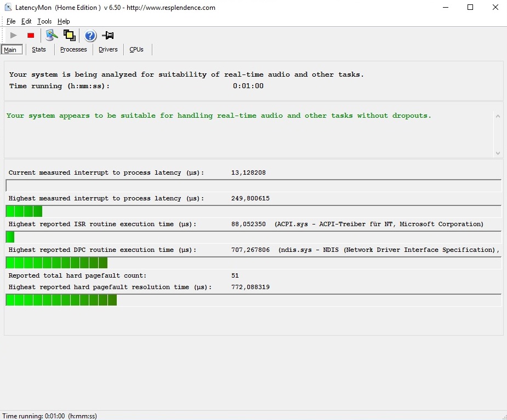This screenshot has width=507, height=420.
Task: Expand the Tools menu
Action: tap(44, 21)
